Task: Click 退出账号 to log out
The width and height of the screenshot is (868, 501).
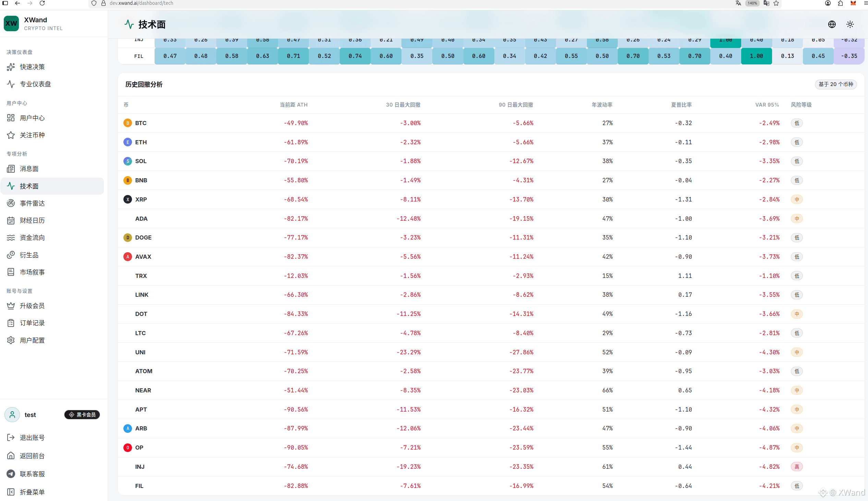Action: pyautogui.click(x=52, y=438)
